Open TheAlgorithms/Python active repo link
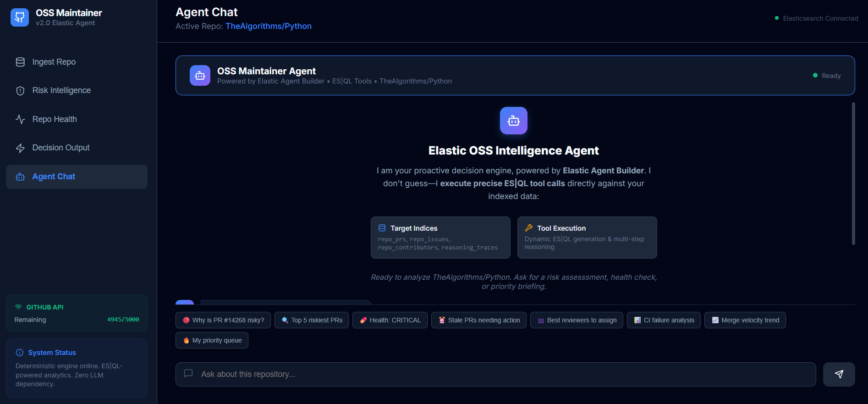The height and width of the screenshot is (404, 868). (269, 26)
